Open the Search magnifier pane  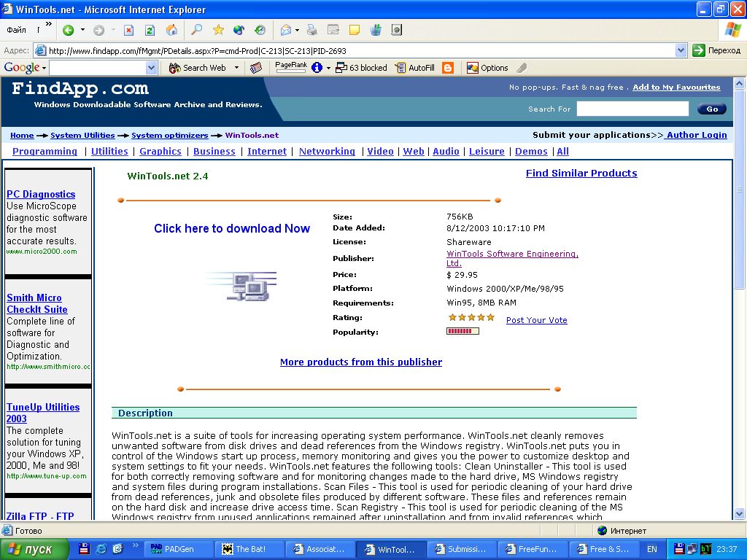196,30
